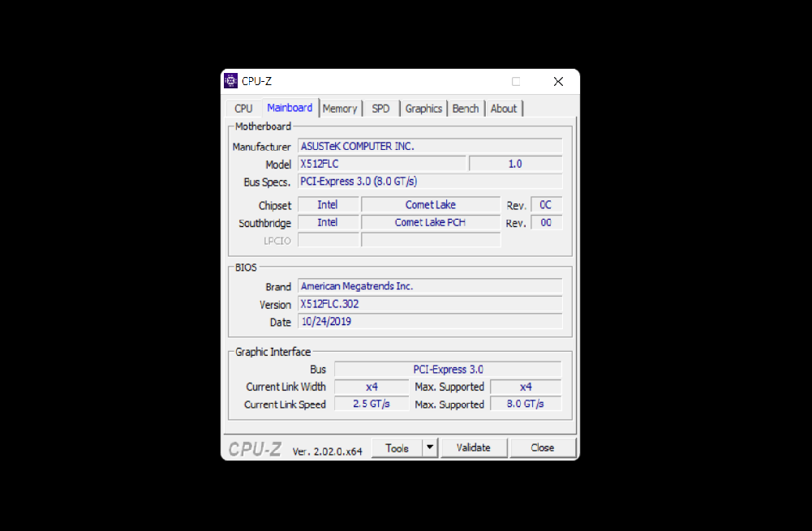
Task: Click the X512FLC model field
Action: tap(382, 164)
